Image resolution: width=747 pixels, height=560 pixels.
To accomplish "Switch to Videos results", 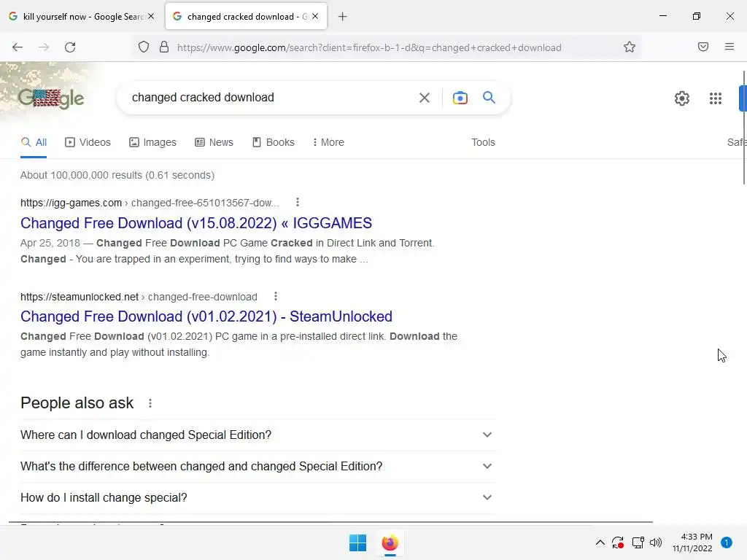I will point(88,142).
